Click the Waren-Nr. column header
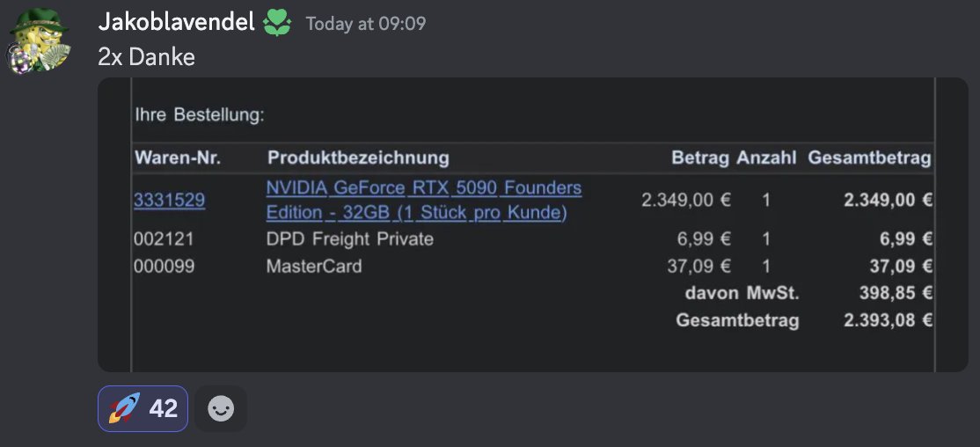This screenshot has width=980, height=447. [x=178, y=158]
